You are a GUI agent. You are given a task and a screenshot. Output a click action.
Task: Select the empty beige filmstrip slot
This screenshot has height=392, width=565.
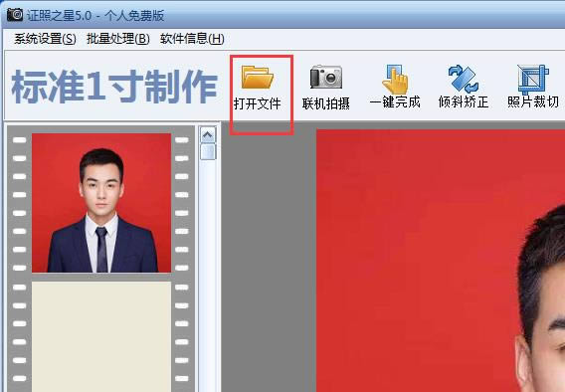pos(101,336)
